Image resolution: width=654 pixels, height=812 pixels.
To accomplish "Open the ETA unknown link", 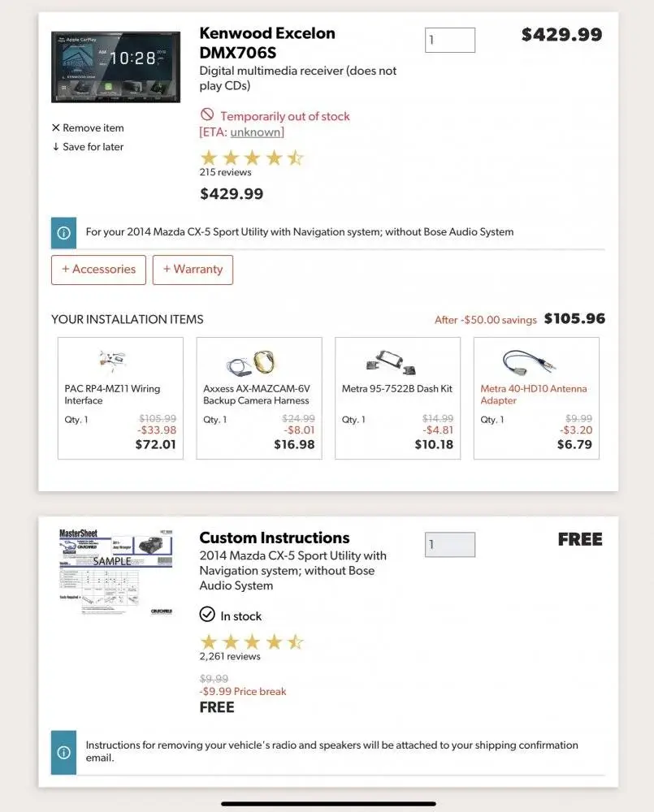I will pos(256,132).
